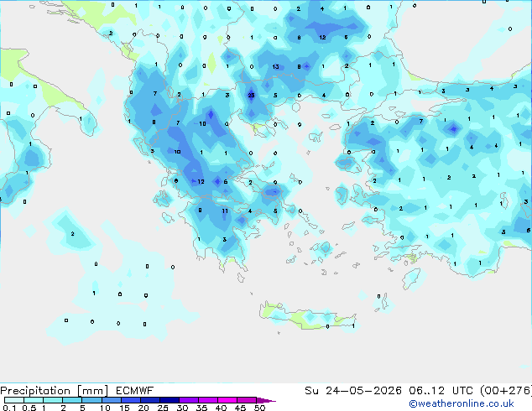Screen dimensions: 532x411
Task: Pick the 10–15 mm legend color swatch
Action: tap(112, 400)
